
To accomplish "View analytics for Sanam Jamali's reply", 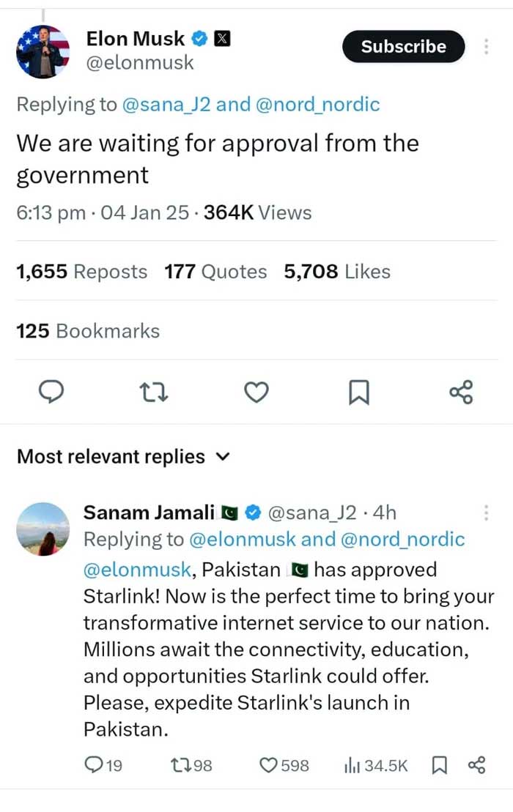I will (x=351, y=765).
